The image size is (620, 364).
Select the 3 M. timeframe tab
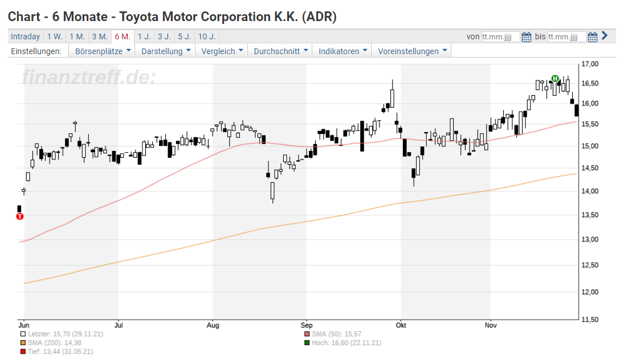100,37
